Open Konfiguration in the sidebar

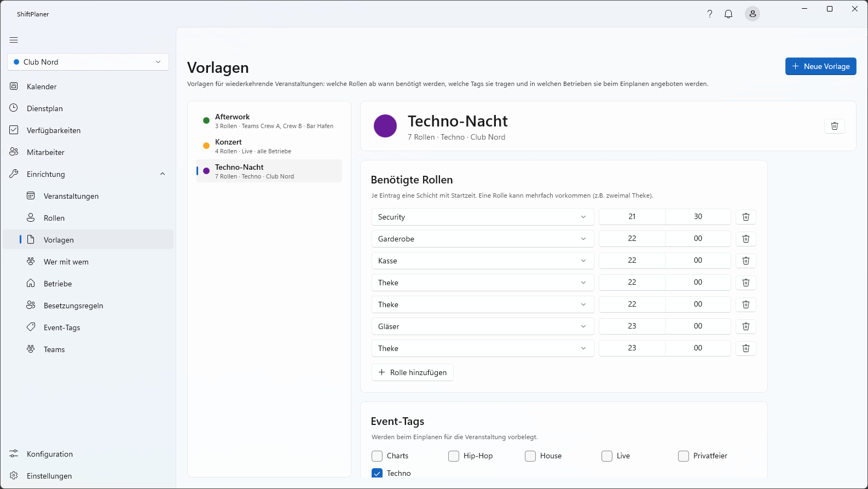click(88, 454)
